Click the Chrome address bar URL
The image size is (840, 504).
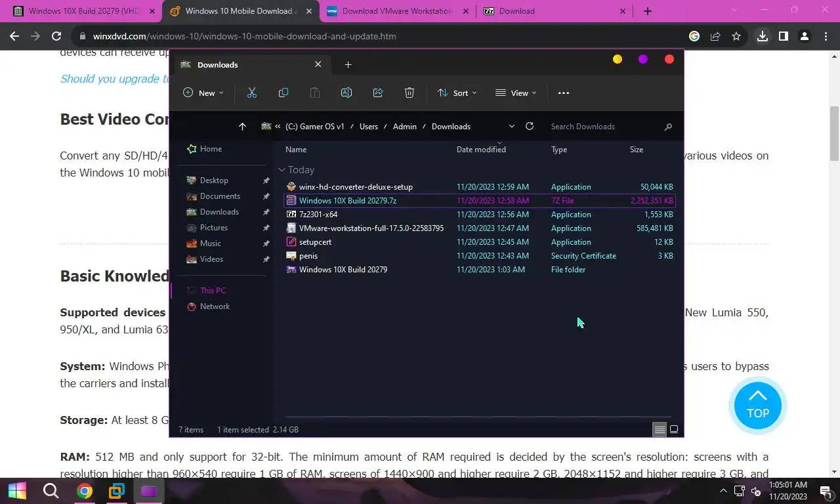245,36
